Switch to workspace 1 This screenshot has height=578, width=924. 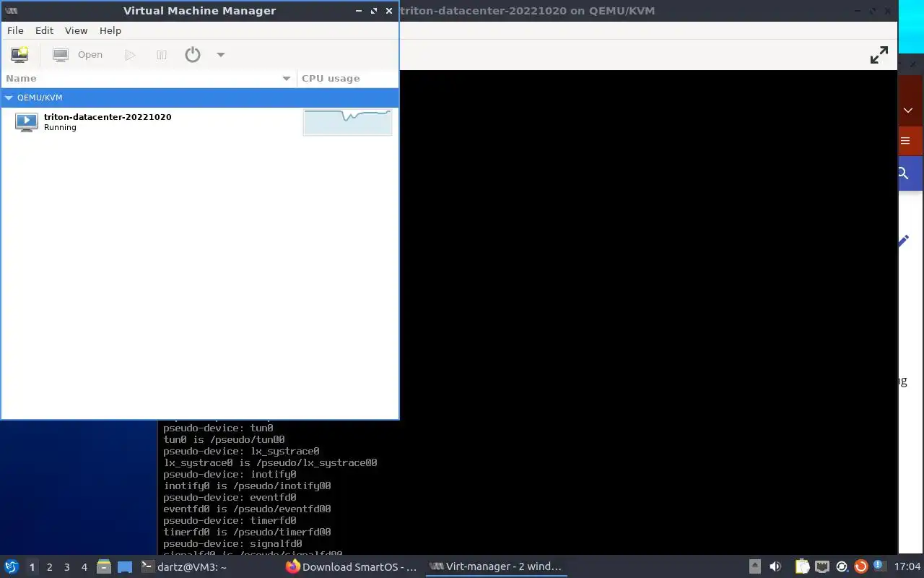(32, 567)
